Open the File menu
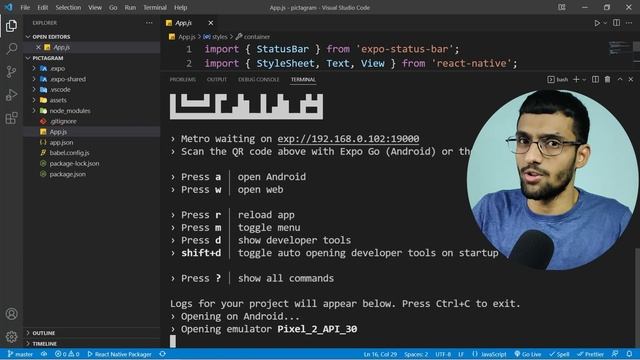The height and width of the screenshot is (360, 640). click(25, 7)
